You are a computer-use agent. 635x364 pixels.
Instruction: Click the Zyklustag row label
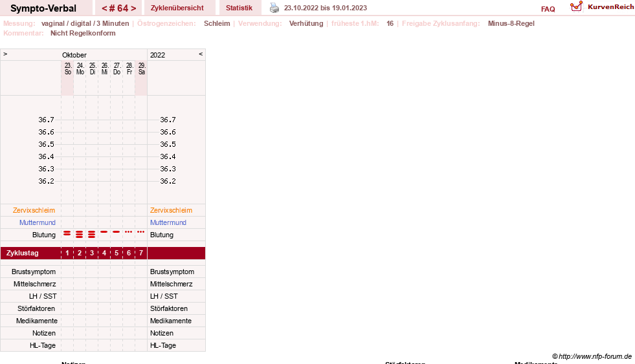22,253
